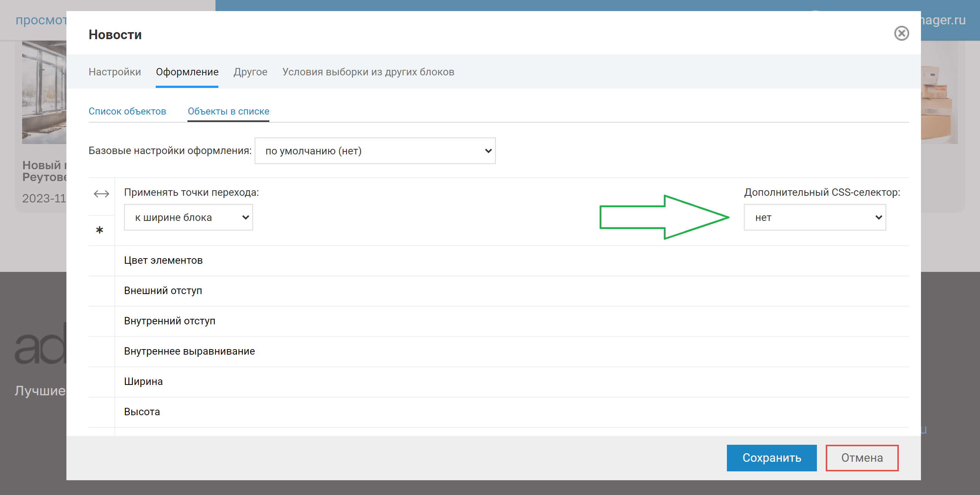Open the Базовые настройки оформления dropdown
This screenshot has height=495, width=980.
[375, 151]
